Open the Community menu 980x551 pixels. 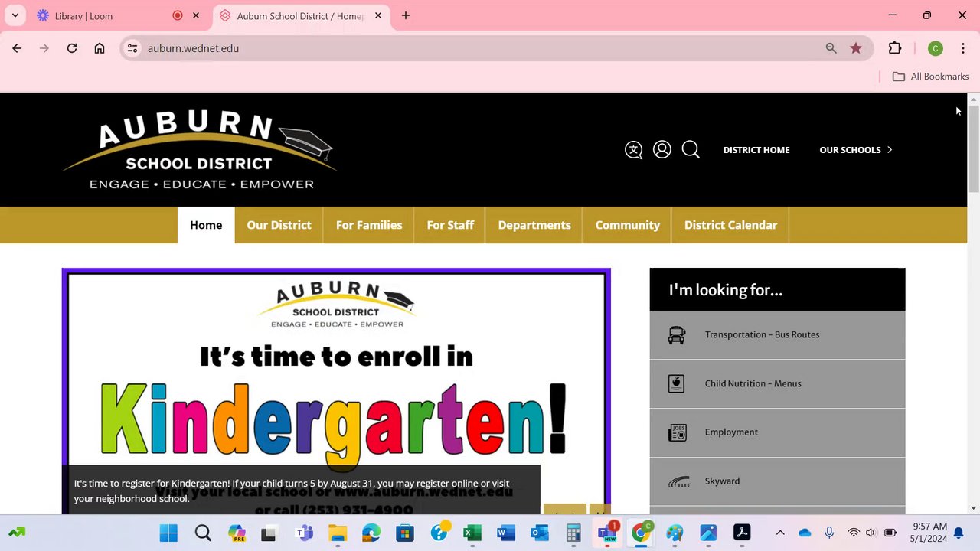pos(628,225)
